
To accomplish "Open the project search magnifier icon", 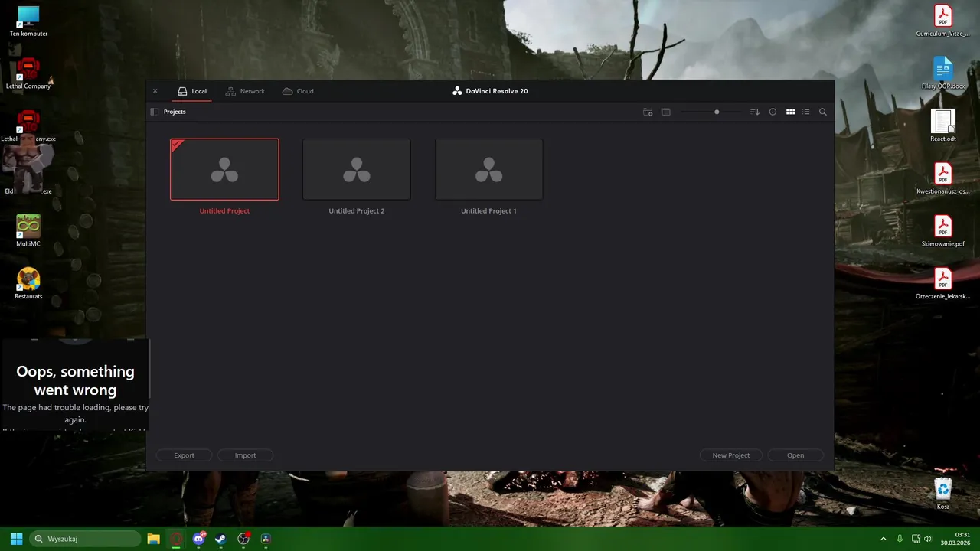I will click(x=823, y=112).
